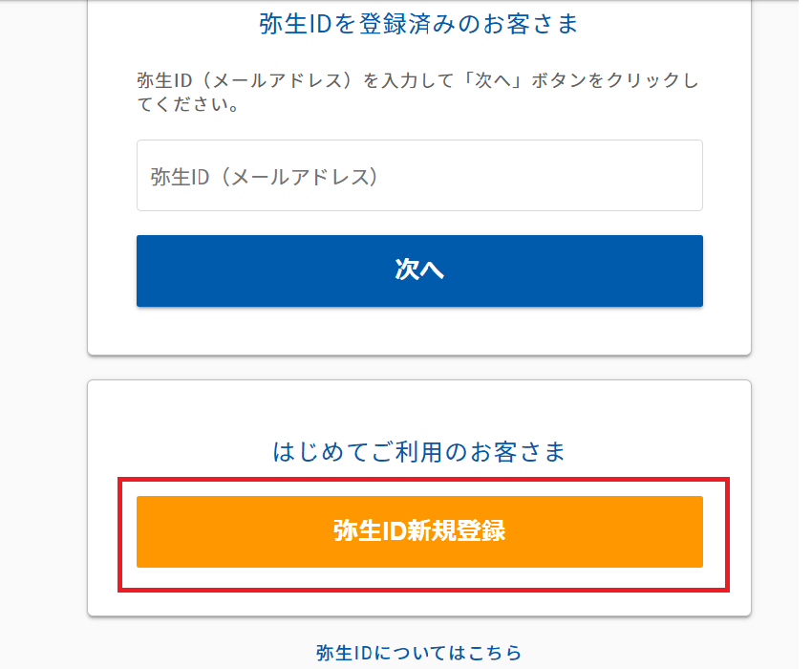Click the instruction text about entering 弥生ID

tap(418, 81)
